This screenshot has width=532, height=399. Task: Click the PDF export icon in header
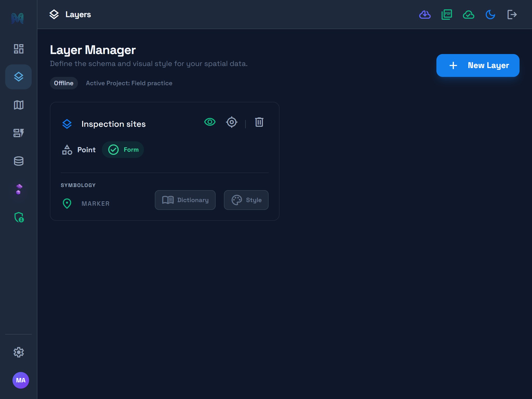[x=447, y=15]
